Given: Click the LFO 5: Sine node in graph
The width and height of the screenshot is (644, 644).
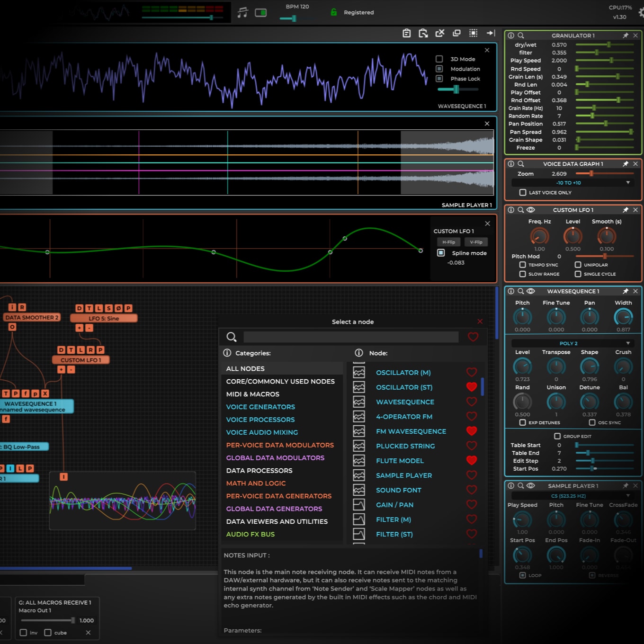Looking at the screenshot, I should tap(104, 318).
